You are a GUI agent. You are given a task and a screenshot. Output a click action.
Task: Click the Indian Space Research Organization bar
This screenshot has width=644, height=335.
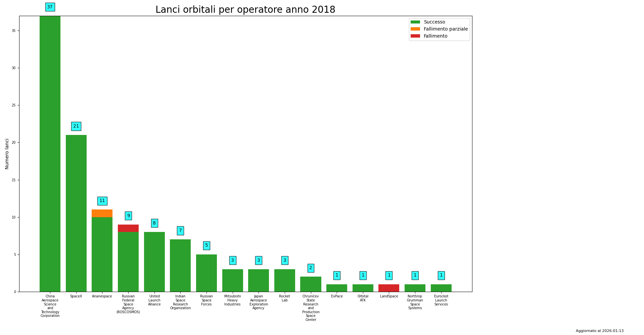[x=180, y=265]
